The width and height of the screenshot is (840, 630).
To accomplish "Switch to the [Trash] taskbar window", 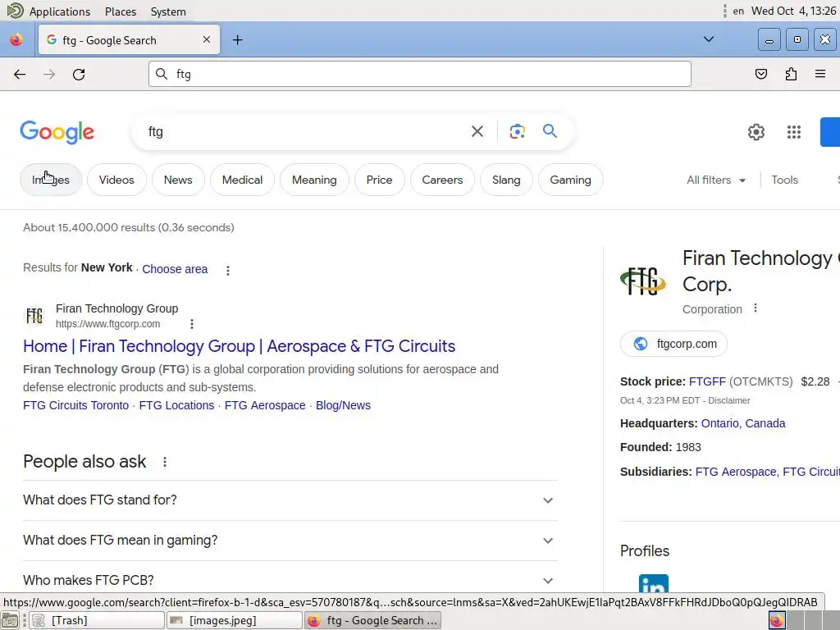I will click(x=97, y=620).
